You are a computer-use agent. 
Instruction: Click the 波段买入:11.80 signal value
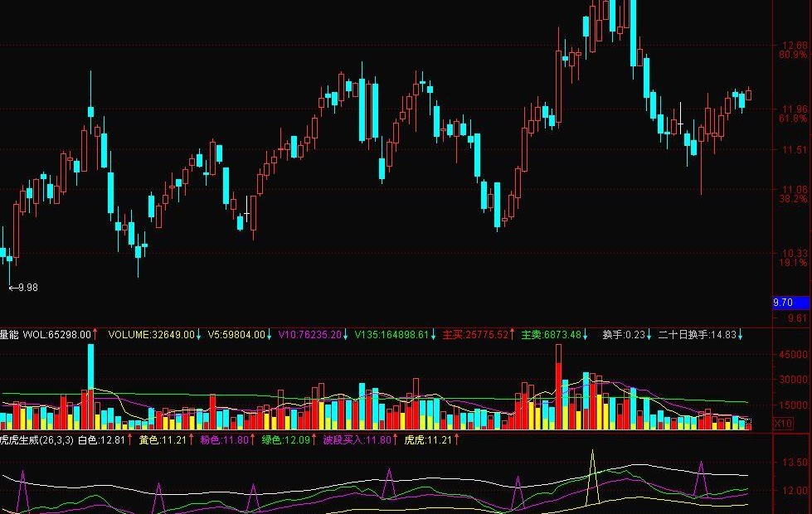tap(357, 440)
